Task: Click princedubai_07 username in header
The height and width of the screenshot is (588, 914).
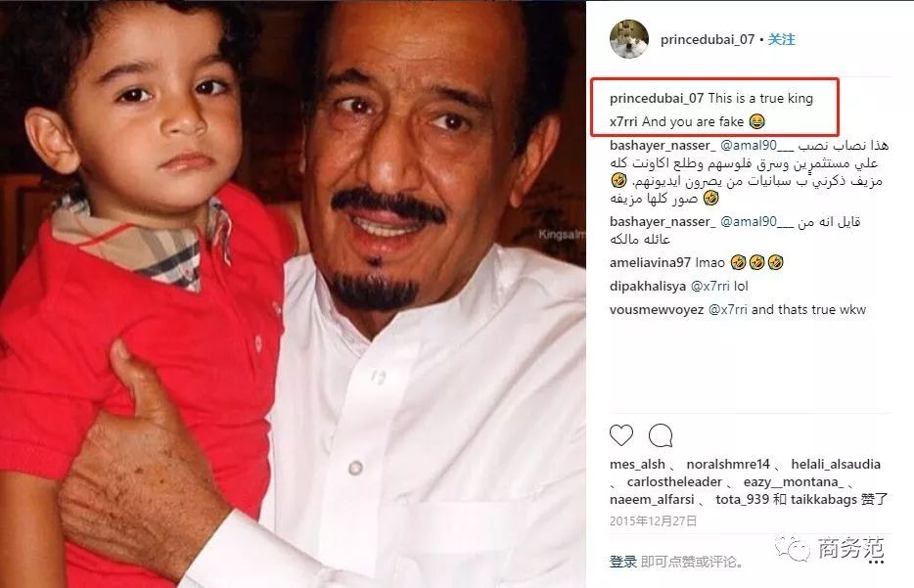Action: pos(708,40)
